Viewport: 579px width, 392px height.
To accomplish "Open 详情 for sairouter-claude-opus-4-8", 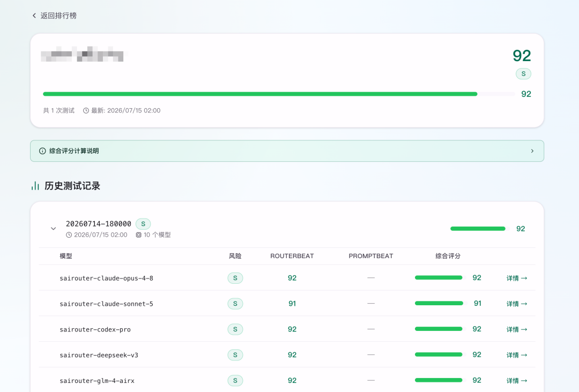I will [517, 278].
